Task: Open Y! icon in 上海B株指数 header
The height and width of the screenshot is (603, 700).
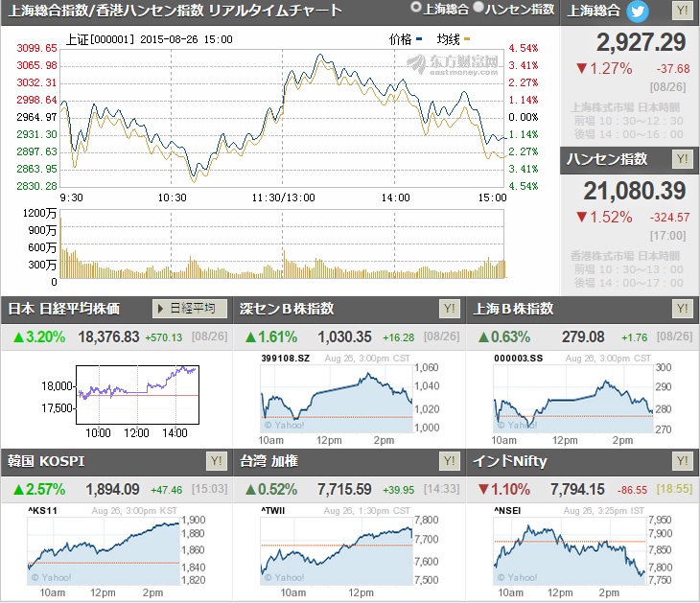Action: 682,309
